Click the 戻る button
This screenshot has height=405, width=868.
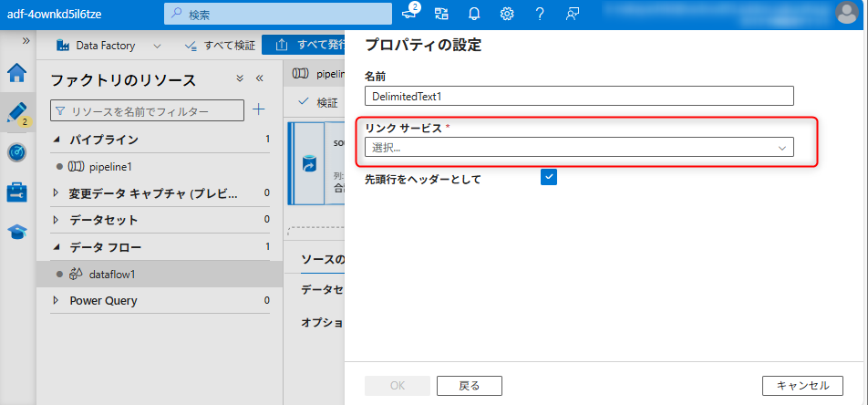[x=469, y=386]
